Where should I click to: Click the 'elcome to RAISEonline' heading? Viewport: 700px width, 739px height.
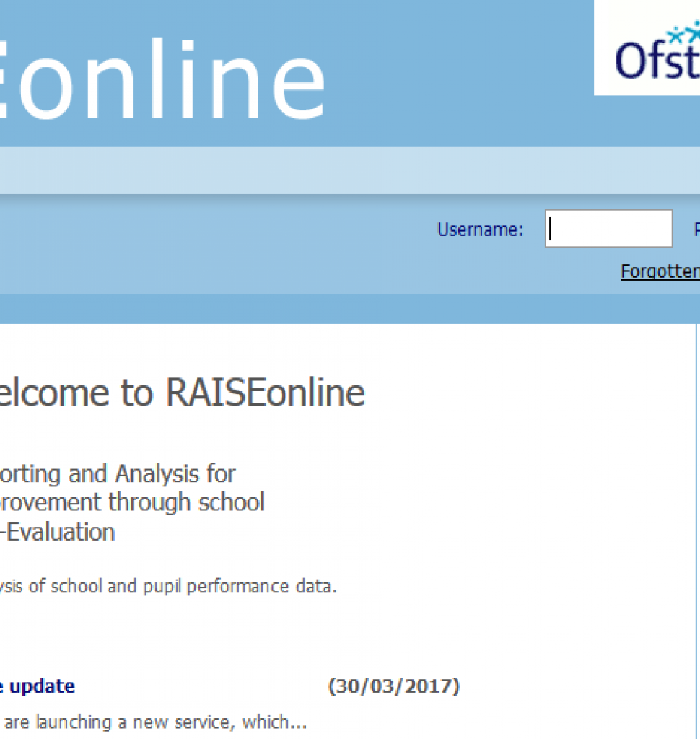(183, 393)
